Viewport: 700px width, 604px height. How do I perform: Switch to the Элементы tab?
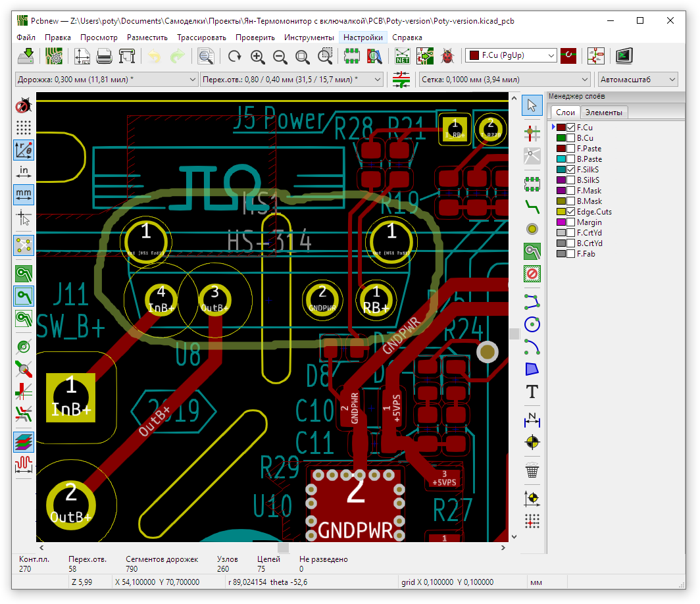tap(604, 113)
